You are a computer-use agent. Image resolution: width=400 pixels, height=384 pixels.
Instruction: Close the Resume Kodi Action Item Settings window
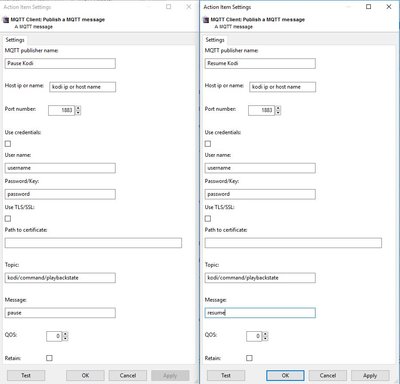[x=389, y=7]
